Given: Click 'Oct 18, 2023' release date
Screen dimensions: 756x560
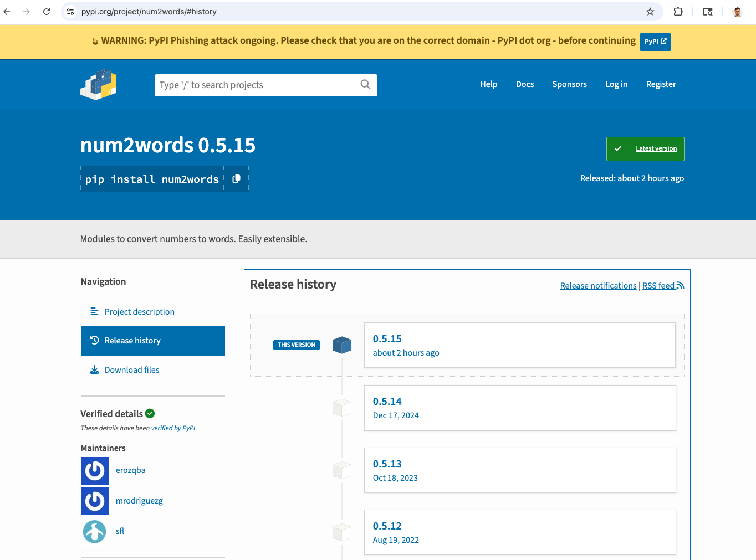Looking at the screenshot, I should tap(395, 478).
